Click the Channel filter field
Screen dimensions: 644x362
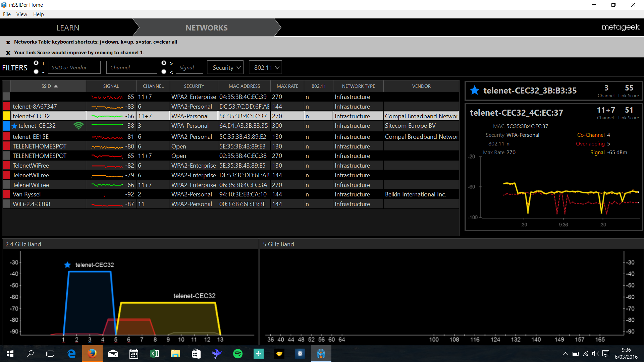pyautogui.click(x=131, y=67)
